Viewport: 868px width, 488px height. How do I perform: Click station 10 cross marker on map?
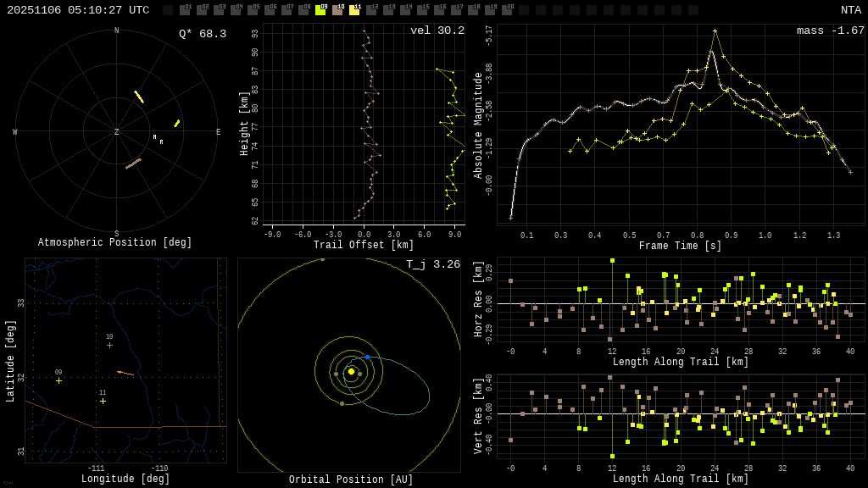[109, 345]
